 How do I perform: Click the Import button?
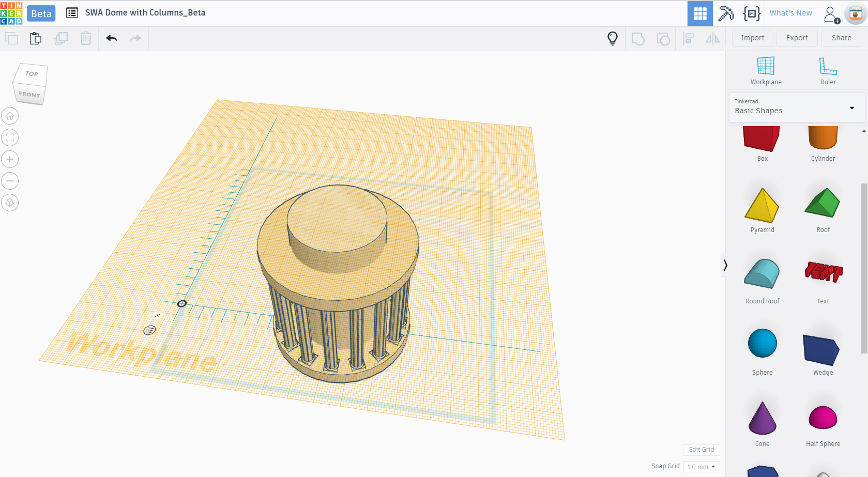pyautogui.click(x=753, y=38)
